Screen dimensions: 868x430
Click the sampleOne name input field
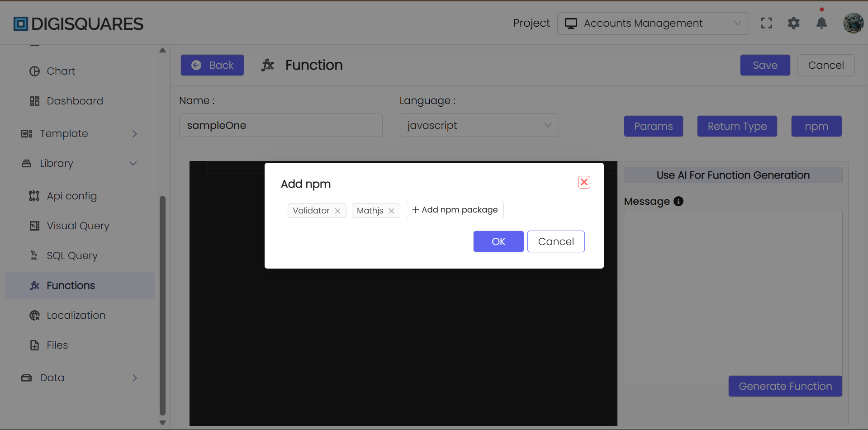pos(281,125)
